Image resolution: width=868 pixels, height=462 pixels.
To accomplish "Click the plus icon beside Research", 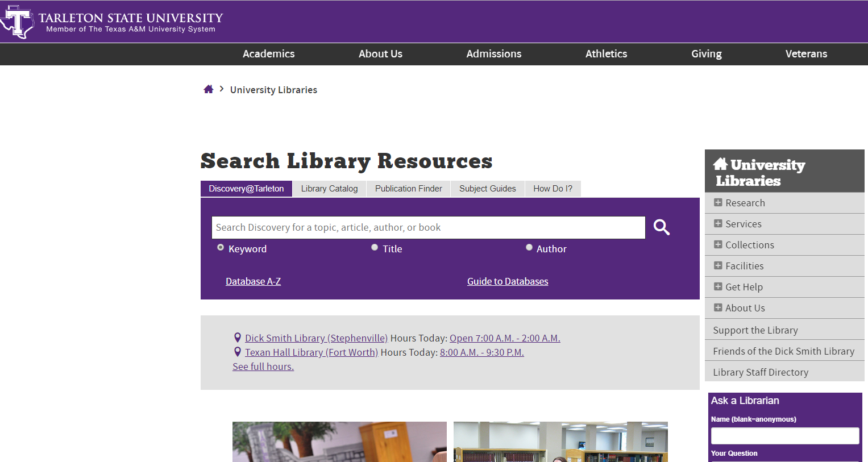I will tap(717, 202).
